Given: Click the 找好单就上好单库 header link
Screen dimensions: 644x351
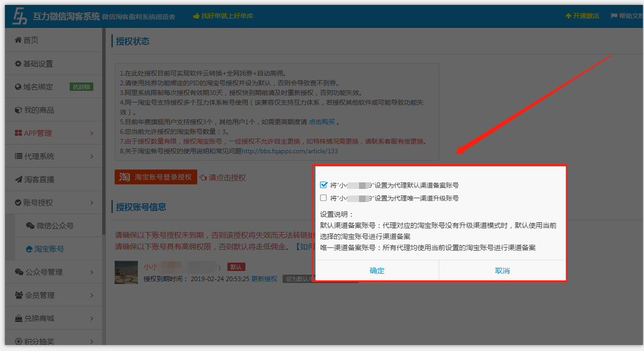Looking at the screenshot, I should pyautogui.click(x=223, y=15).
